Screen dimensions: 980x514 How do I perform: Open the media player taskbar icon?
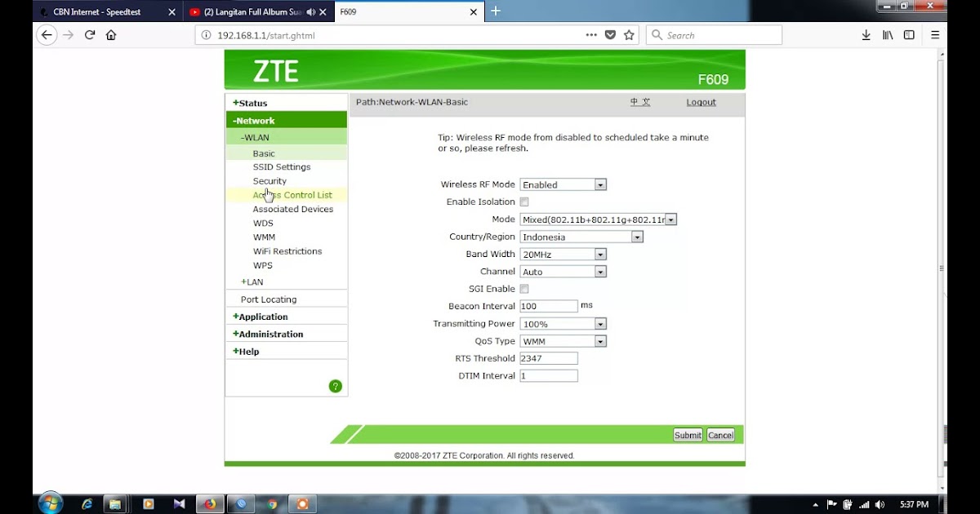(x=148, y=504)
